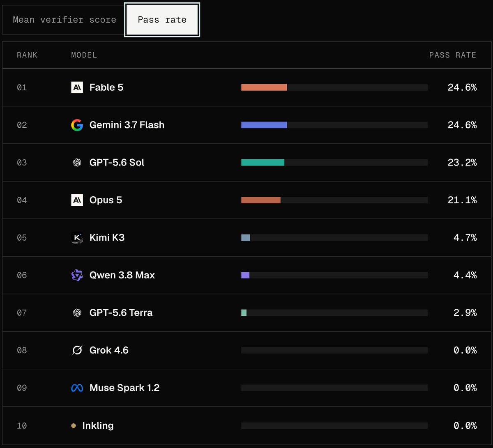Click the 23.2% pass rate value
Image resolution: width=493 pixels, height=448 pixels.
click(462, 163)
